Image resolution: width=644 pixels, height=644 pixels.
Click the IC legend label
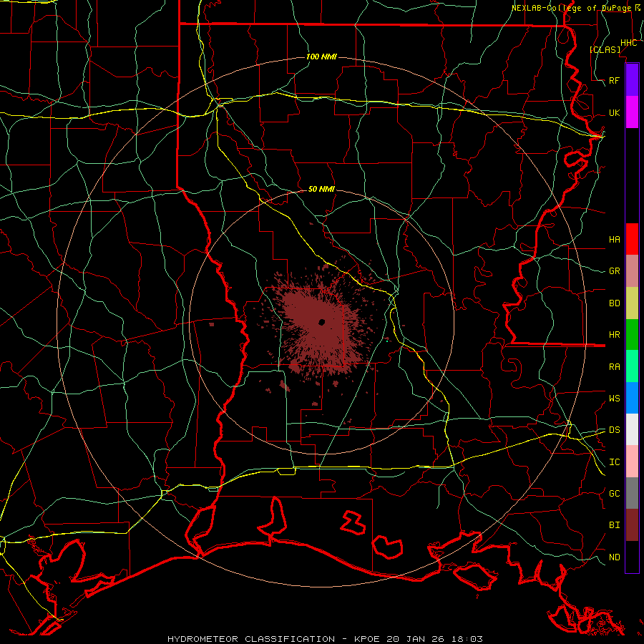614,462
